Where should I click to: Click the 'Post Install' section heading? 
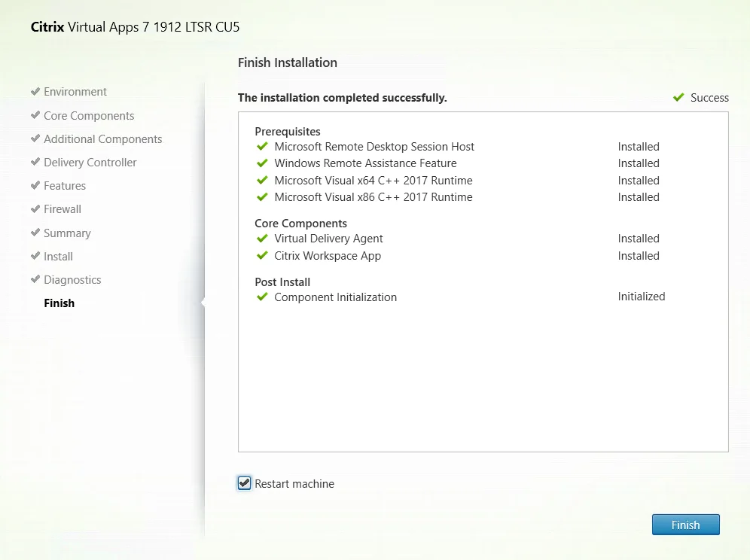pos(282,282)
